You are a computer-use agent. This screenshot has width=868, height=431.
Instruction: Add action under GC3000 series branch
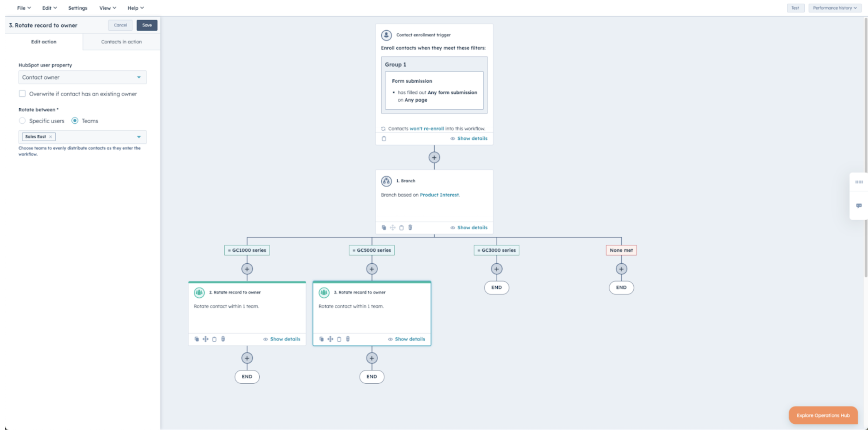click(496, 269)
